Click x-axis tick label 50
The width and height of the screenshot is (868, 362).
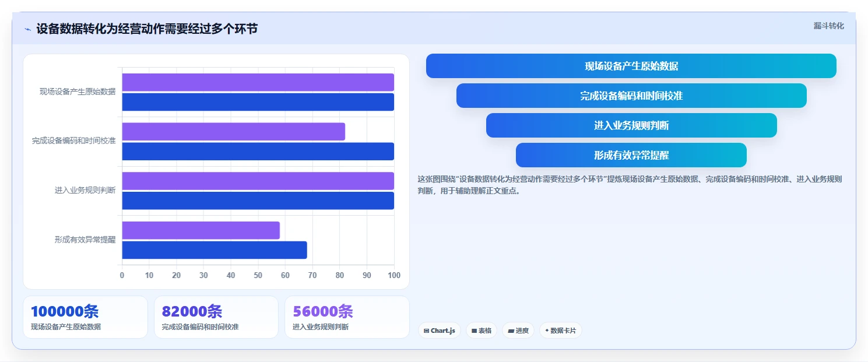(258, 275)
